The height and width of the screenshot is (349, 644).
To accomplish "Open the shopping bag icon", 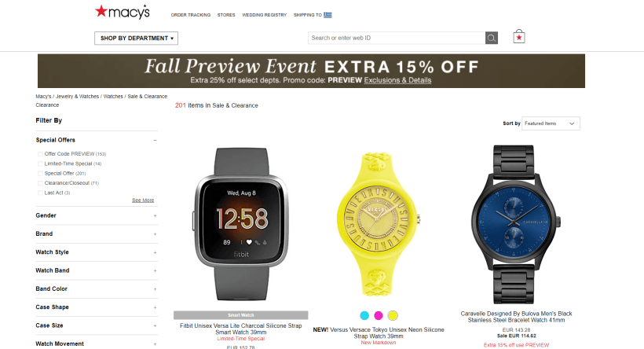I will [518, 37].
